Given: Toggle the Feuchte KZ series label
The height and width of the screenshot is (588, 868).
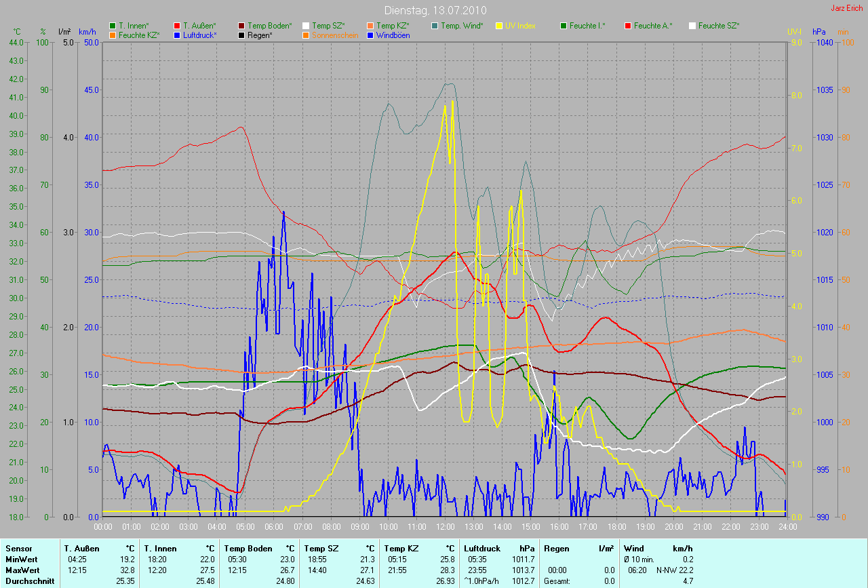Looking at the screenshot, I should click(x=138, y=35).
